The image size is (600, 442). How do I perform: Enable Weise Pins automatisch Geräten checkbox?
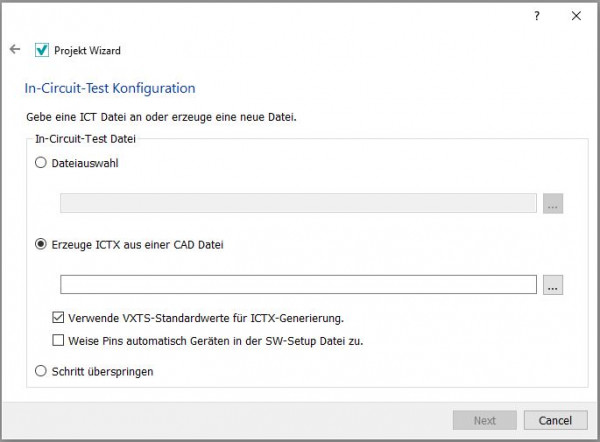[x=59, y=340]
